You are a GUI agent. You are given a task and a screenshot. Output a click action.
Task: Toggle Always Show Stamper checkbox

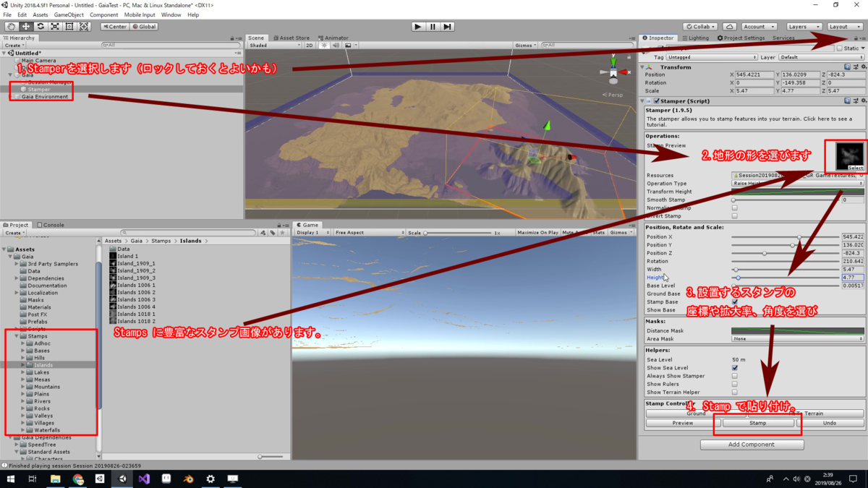[735, 376]
